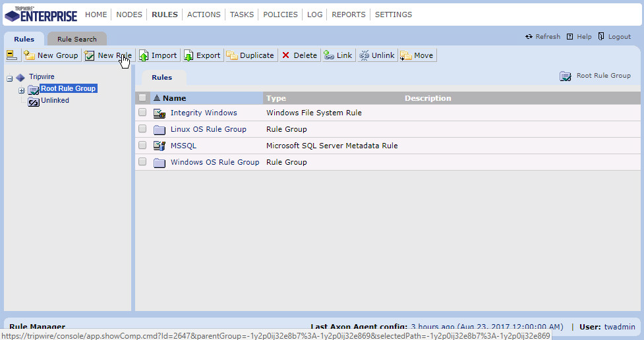The height and width of the screenshot is (340, 644).
Task: Click the Logout link
Action: [619, 37]
